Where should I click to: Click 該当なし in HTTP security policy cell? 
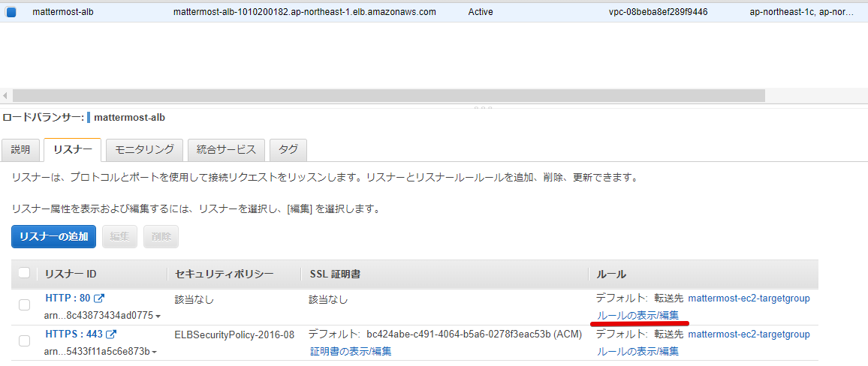tap(194, 300)
